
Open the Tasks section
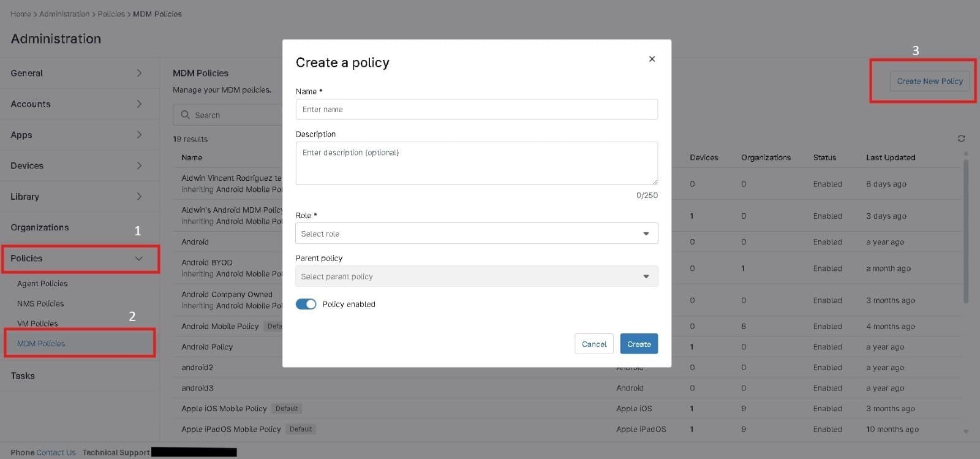(23, 376)
